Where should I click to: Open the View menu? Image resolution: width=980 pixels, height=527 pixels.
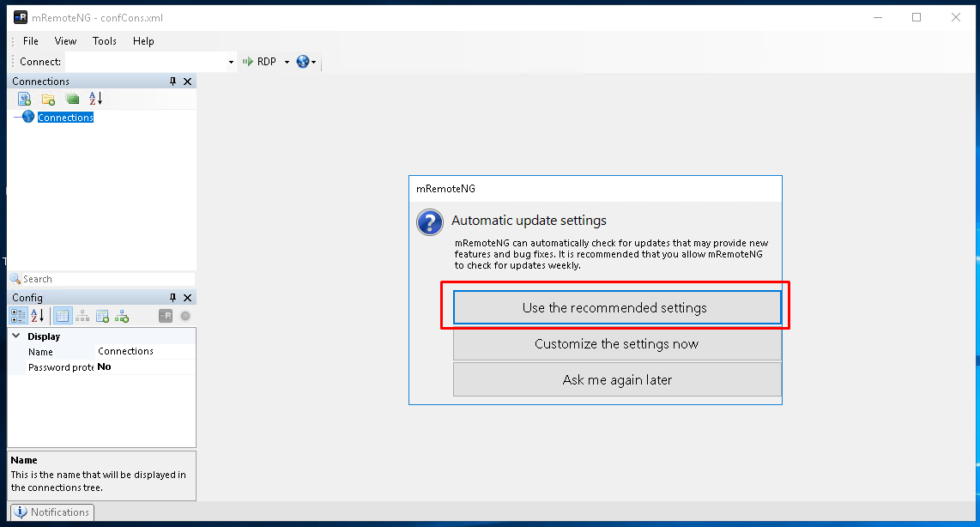click(x=65, y=40)
